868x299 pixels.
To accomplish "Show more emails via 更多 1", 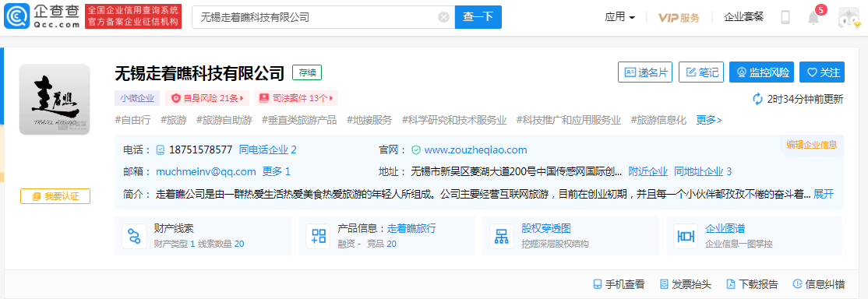I will [277, 171].
